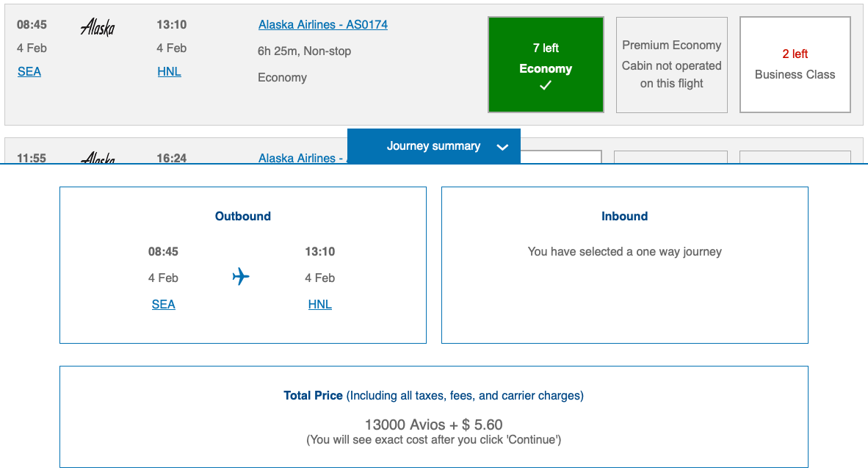Click the one way journey notice under Inbound
The height and width of the screenshot is (473, 868).
tap(624, 251)
